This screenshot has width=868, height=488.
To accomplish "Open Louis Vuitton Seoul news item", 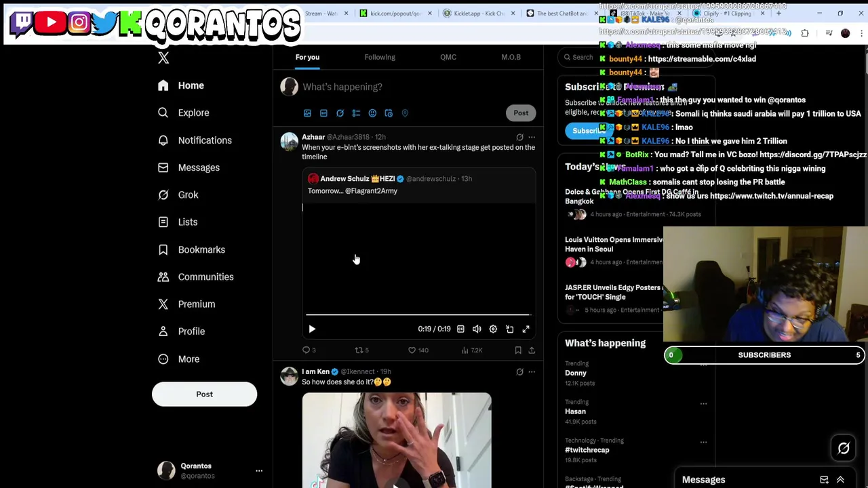I will [614, 251].
